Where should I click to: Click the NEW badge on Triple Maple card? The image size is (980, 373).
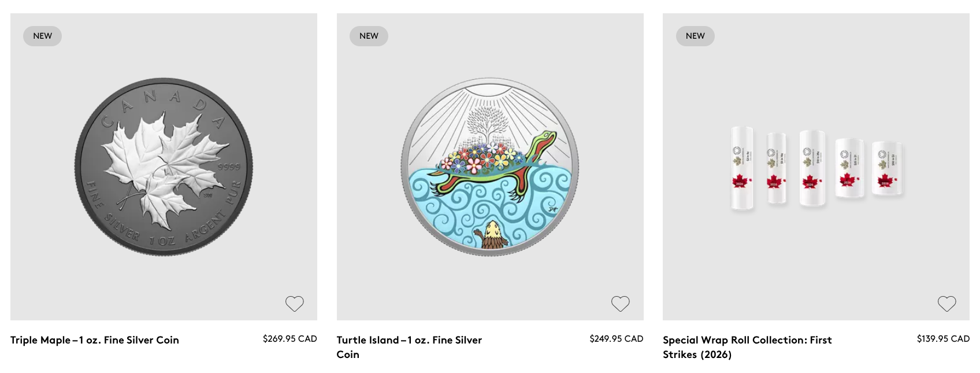coord(42,36)
